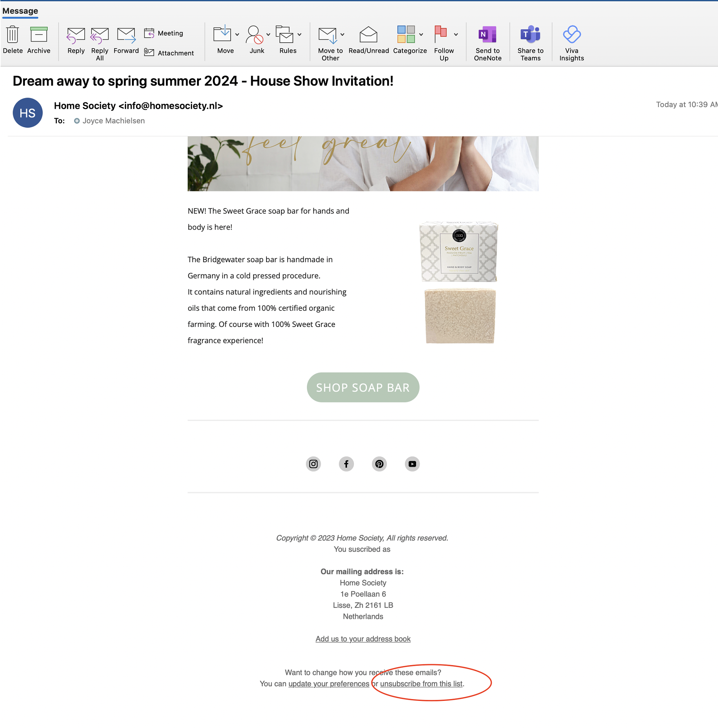Expand the Follow Up dropdown arrow
The width and height of the screenshot is (718, 728).
(456, 35)
